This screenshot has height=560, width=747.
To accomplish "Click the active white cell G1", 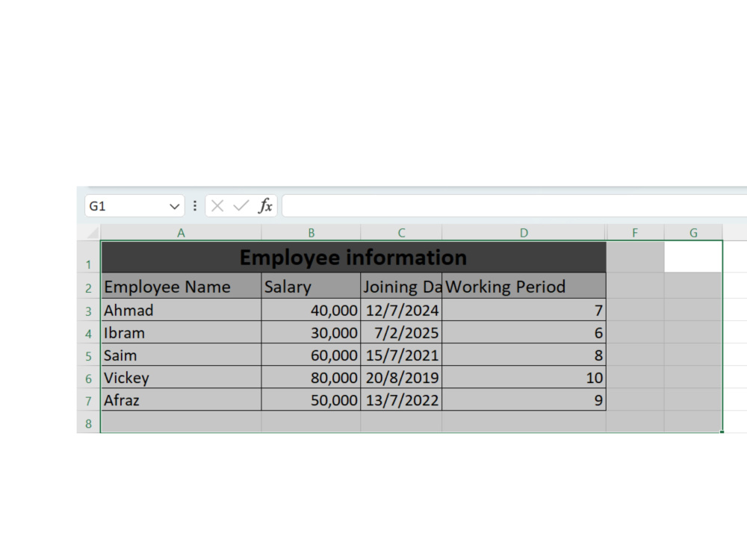I will 693,257.
